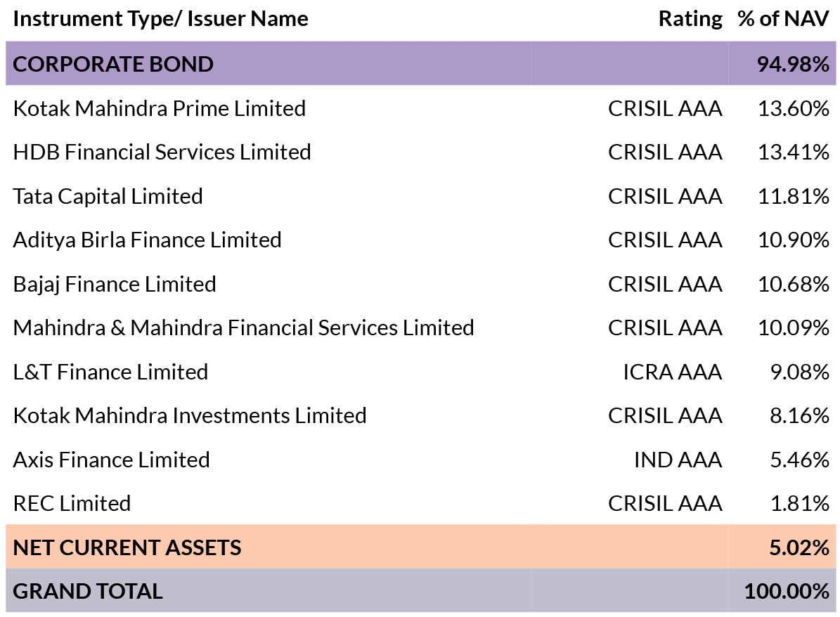Click Kotak Mahindra Prime Limited
840x617 pixels.
point(160,108)
